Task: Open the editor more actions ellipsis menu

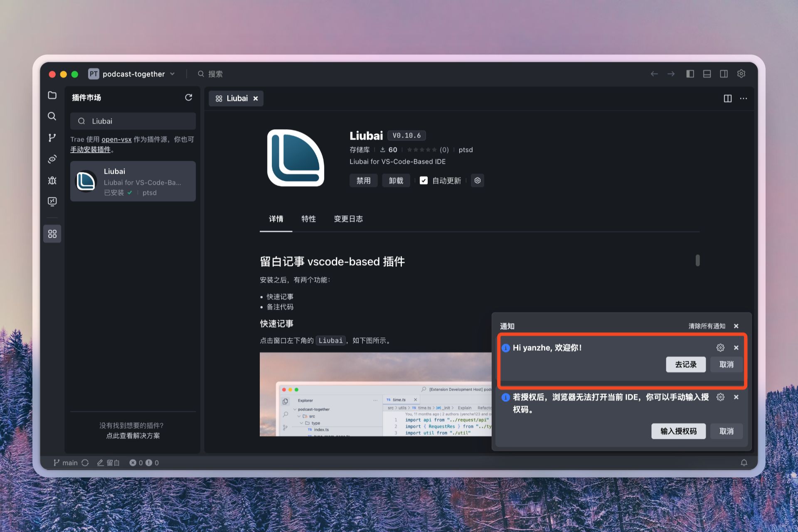Action: point(743,99)
